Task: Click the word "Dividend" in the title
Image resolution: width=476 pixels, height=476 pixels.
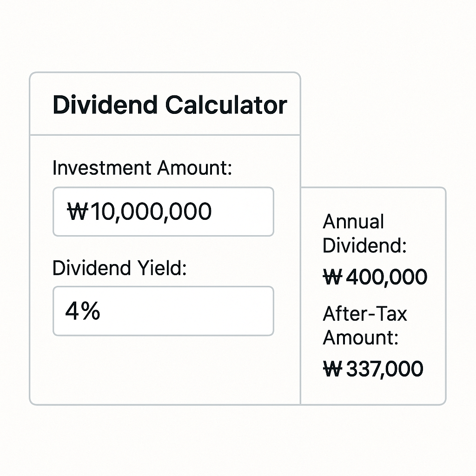Action: 106,105
